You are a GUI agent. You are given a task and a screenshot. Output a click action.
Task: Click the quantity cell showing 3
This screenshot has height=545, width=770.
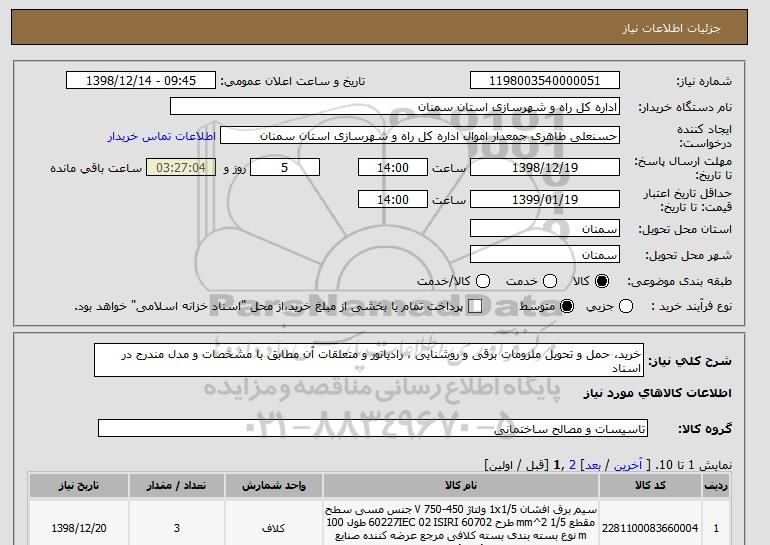click(x=177, y=528)
